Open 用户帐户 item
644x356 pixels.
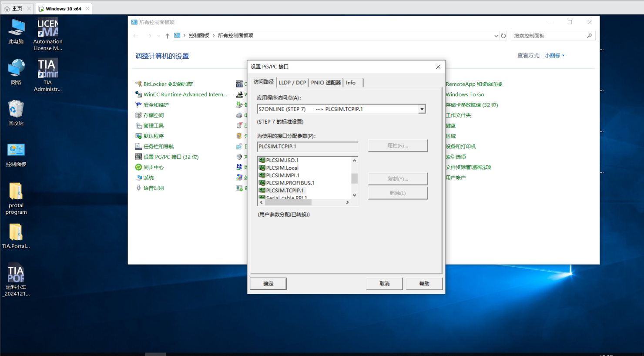coord(456,178)
